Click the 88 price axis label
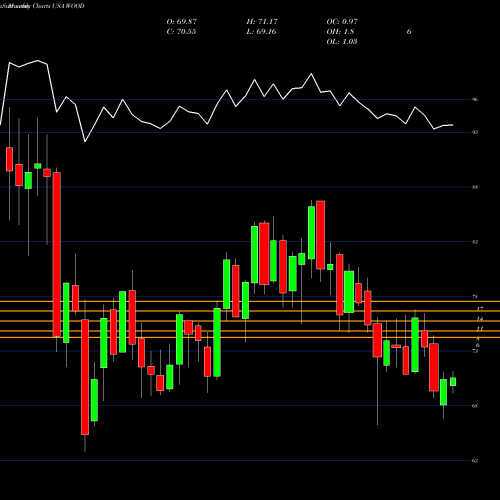This screenshot has width=500, height=500. click(475, 187)
